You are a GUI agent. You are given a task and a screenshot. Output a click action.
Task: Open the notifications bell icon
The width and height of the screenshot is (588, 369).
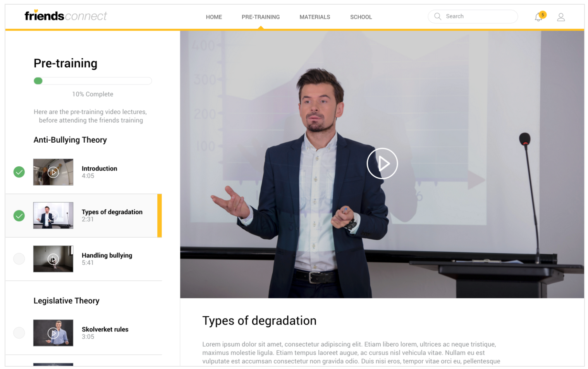coord(538,17)
